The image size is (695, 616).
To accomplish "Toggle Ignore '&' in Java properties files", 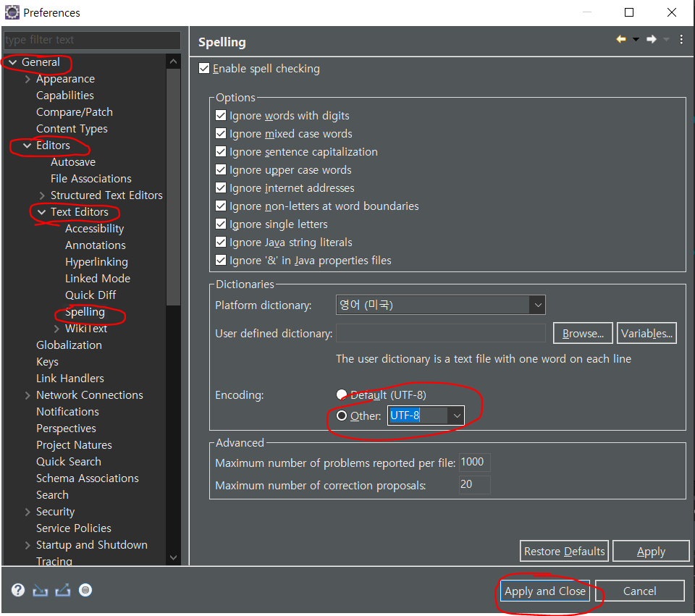I will coord(221,260).
